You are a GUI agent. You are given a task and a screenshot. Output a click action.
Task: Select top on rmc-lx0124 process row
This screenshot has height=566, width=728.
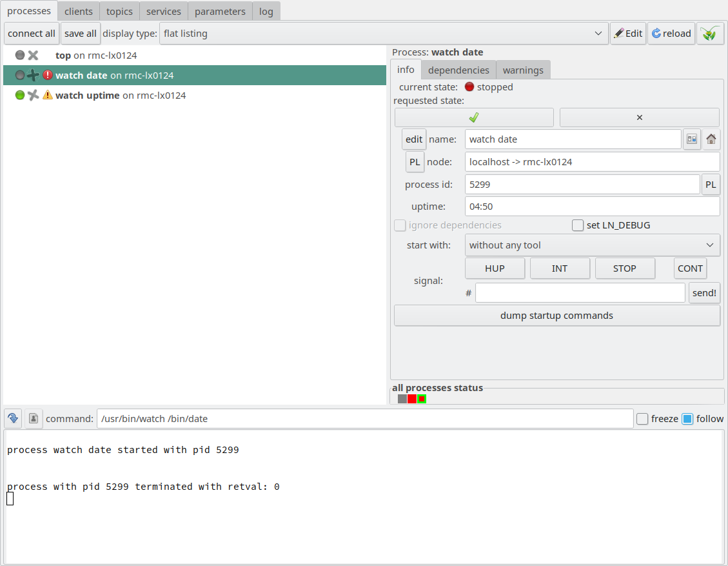(195, 56)
